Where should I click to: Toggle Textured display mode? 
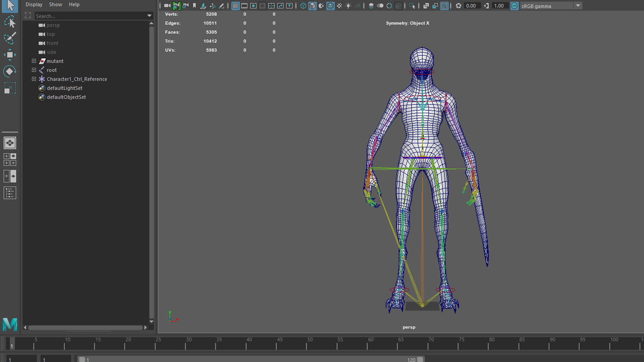[339, 6]
